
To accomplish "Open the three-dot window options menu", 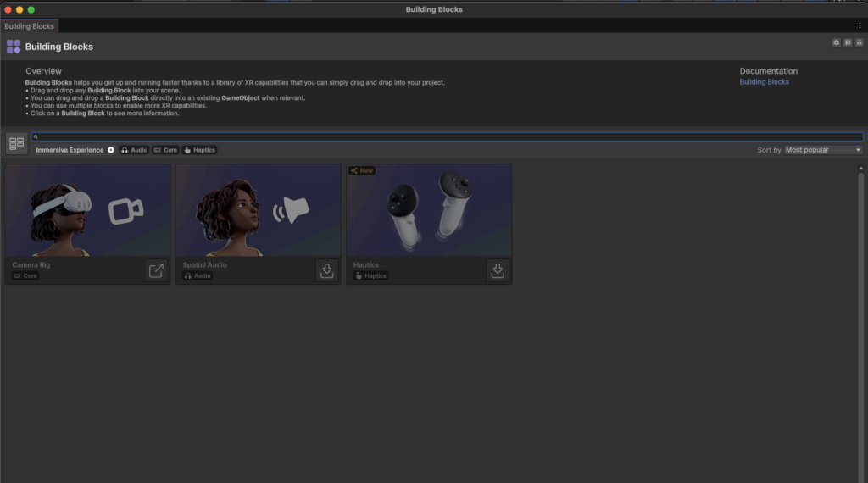I will (x=860, y=25).
